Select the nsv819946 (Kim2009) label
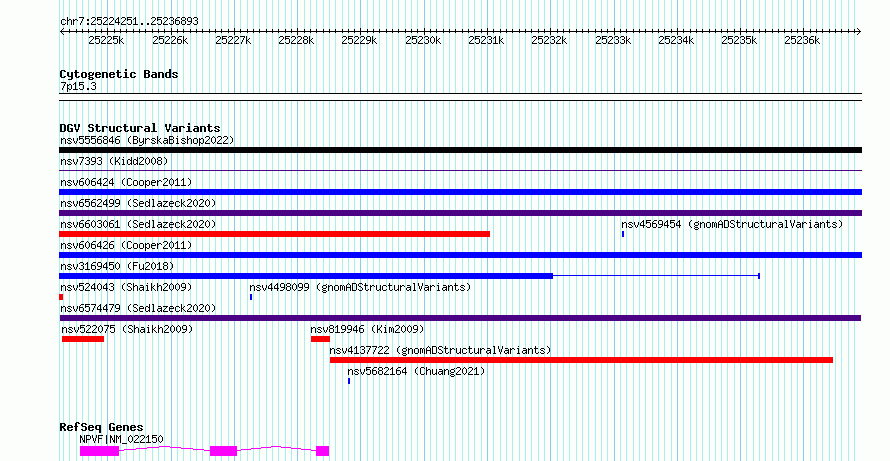Image resolution: width=890 pixels, height=461 pixels. (x=367, y=329)
